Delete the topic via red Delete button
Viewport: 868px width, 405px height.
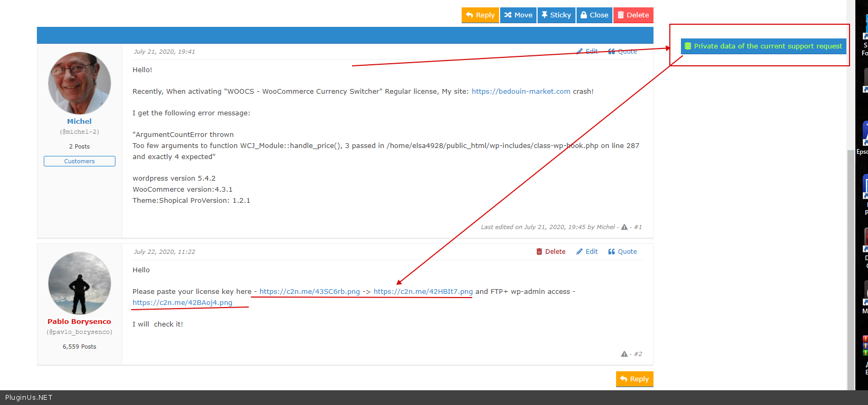tap(633, 15)
